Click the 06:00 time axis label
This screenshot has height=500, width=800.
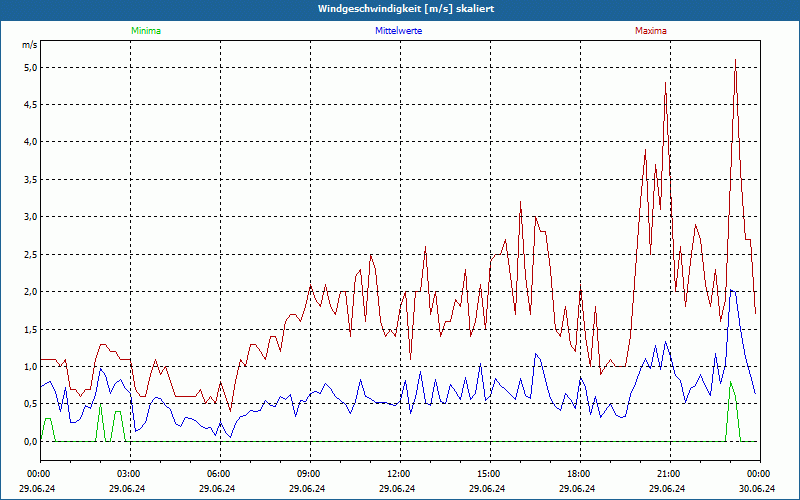(219, 473)
